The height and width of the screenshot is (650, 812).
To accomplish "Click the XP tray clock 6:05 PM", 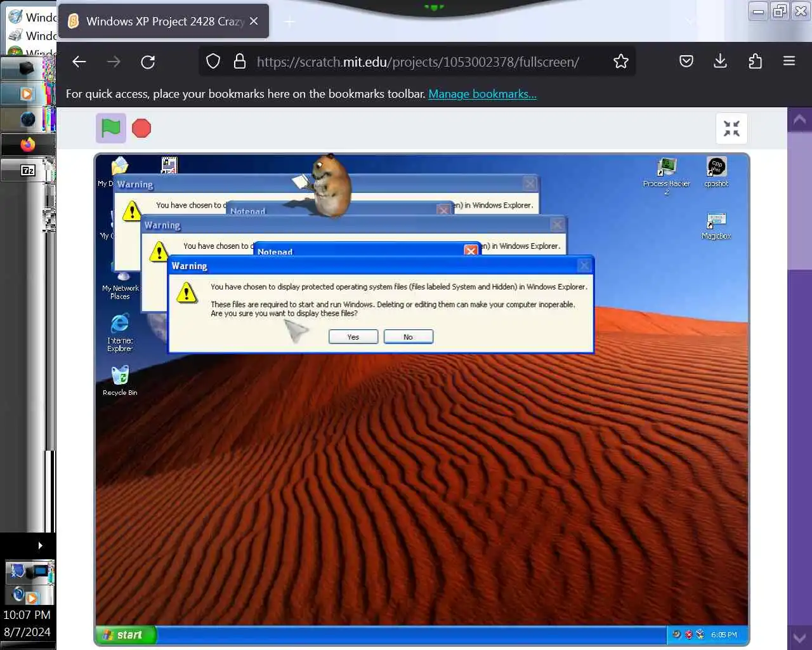I will click(x=724, y=635).
